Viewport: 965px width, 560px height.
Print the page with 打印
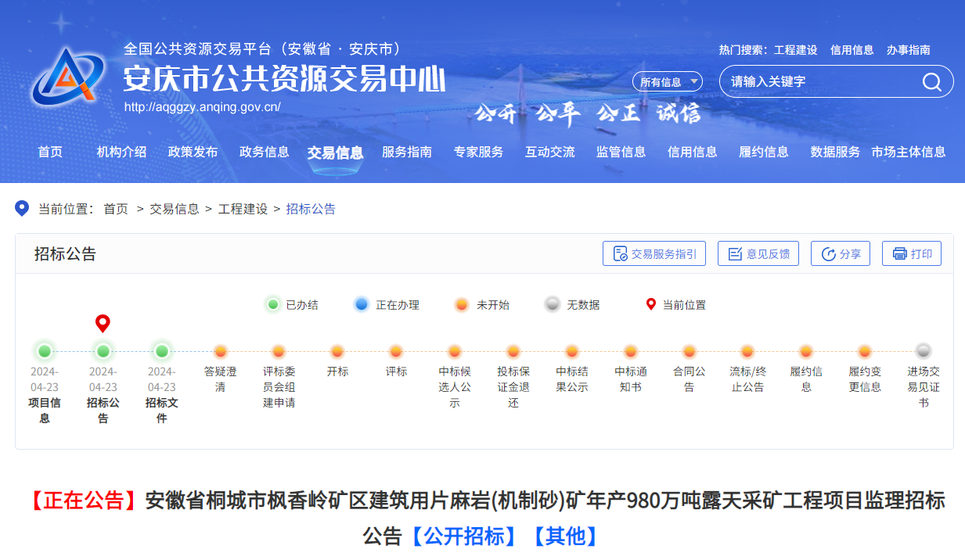pyautogui.click(x=911, y=253)
